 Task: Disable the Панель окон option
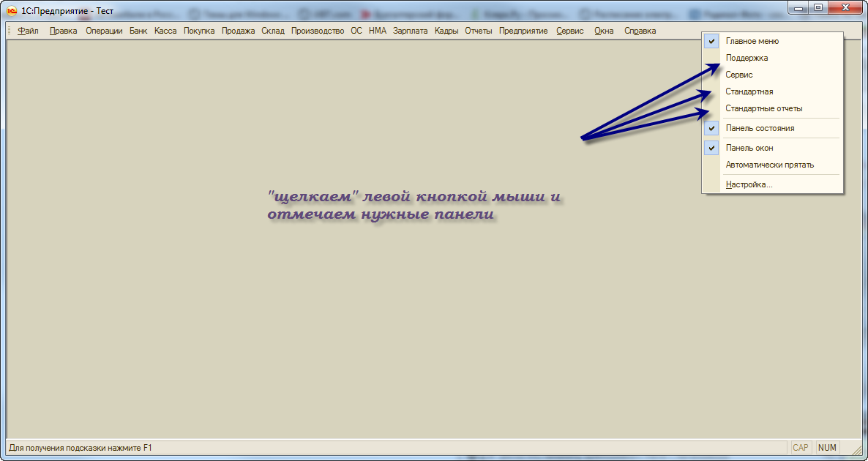tap(749, 148)
